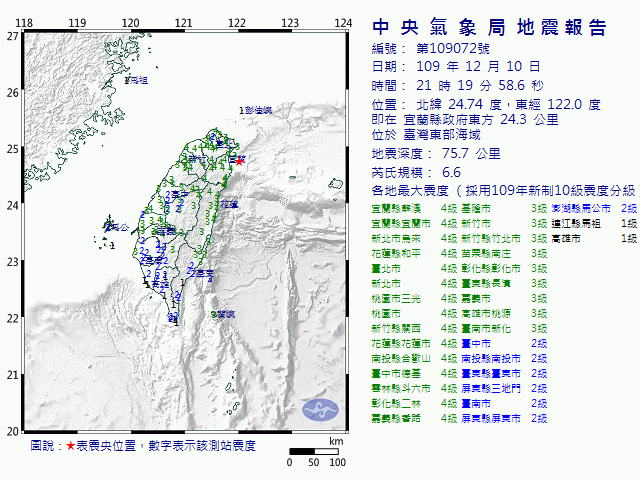Screen dimensions: 640x480
Task: Click the red star epicenter marker on map
Action: pos(239,162)
